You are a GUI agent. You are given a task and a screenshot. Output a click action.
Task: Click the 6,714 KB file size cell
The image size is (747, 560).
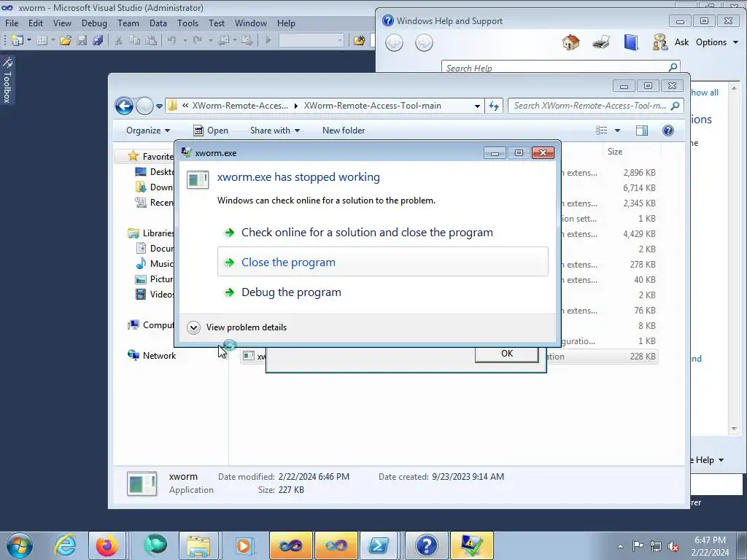tap(639, 188)
